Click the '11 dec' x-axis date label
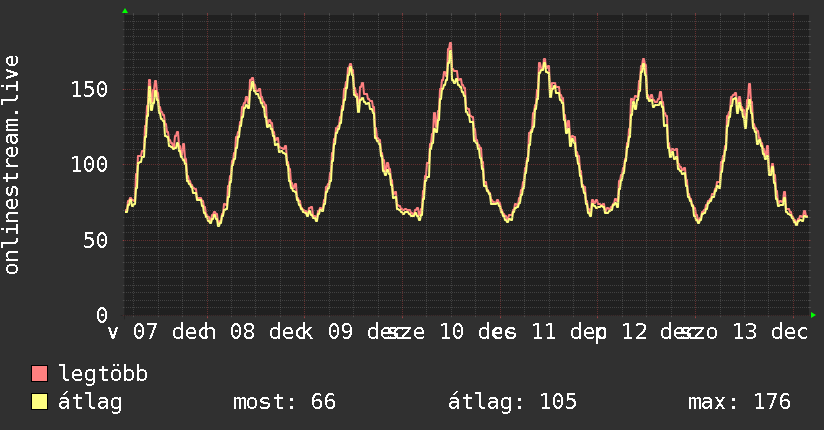This screenshot has height=430, width=824. click(x=570, y=332)
